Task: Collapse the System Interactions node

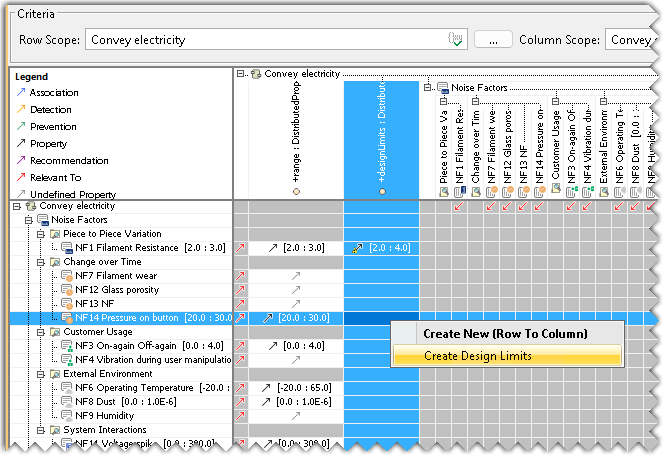Action: 41,430
